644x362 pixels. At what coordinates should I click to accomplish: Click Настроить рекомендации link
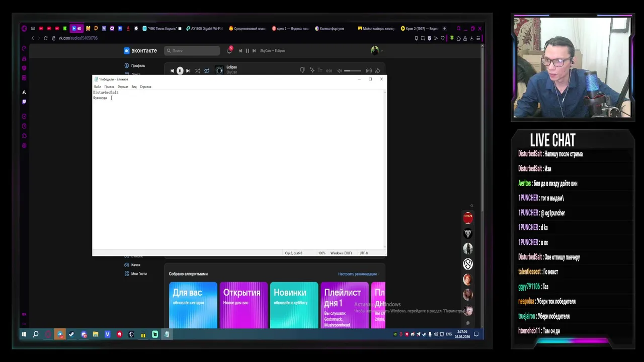tap(357, 274)
